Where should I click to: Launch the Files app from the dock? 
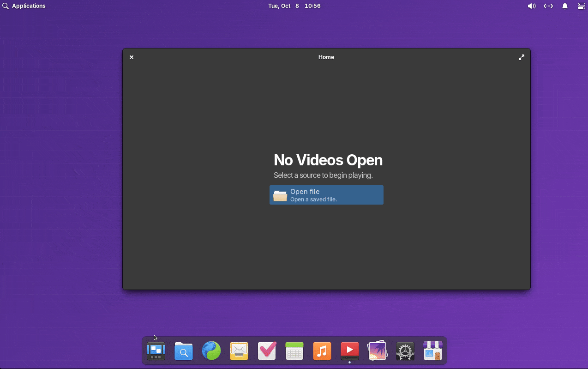(x=183, y=351)
